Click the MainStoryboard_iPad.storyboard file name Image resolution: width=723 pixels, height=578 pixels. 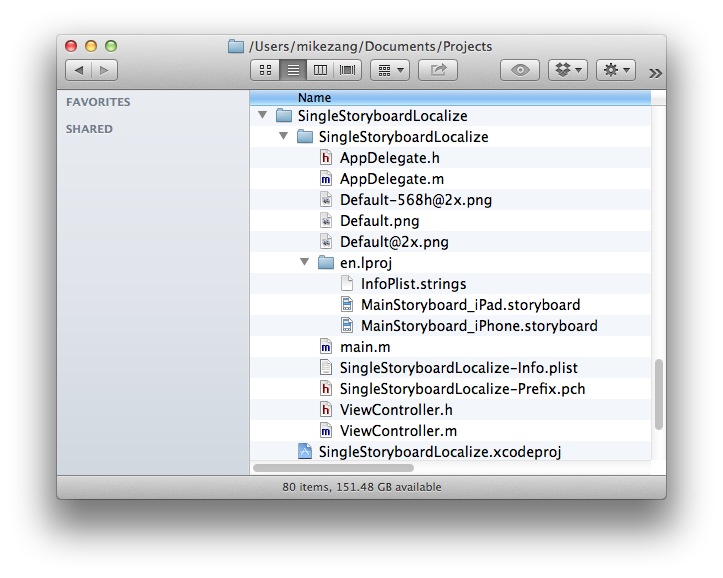click(x=471, y=305)
